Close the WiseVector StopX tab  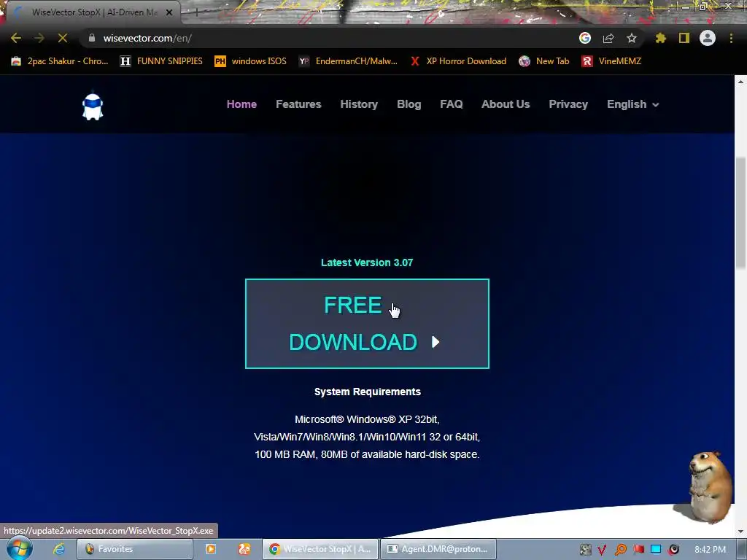coord(169,13)
